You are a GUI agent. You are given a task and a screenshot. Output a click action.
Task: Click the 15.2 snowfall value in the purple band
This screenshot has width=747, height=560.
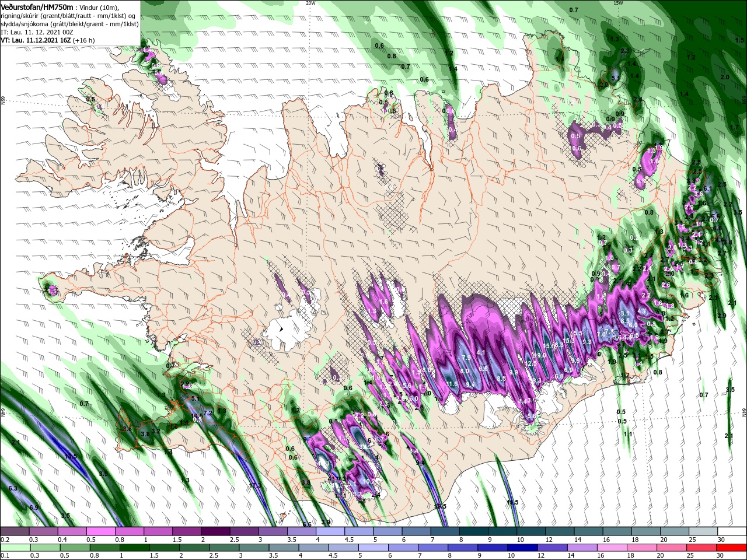tap(569, 340)
